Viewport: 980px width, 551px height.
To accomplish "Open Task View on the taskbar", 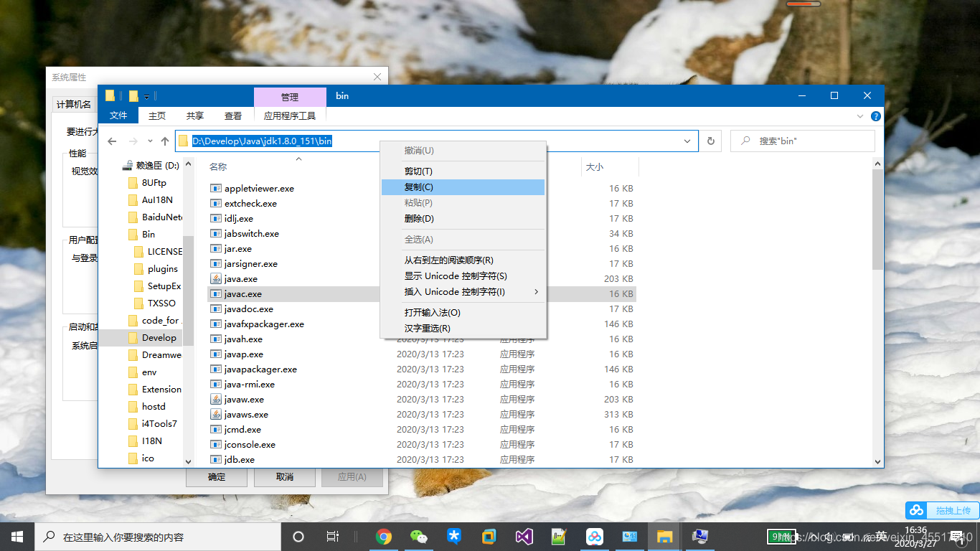I will click(333, 537).
